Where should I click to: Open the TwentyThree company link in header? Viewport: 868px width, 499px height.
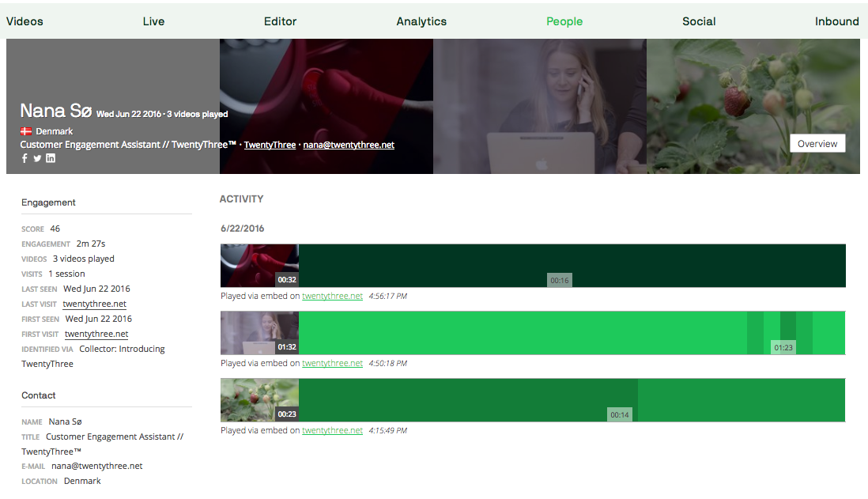270,145
